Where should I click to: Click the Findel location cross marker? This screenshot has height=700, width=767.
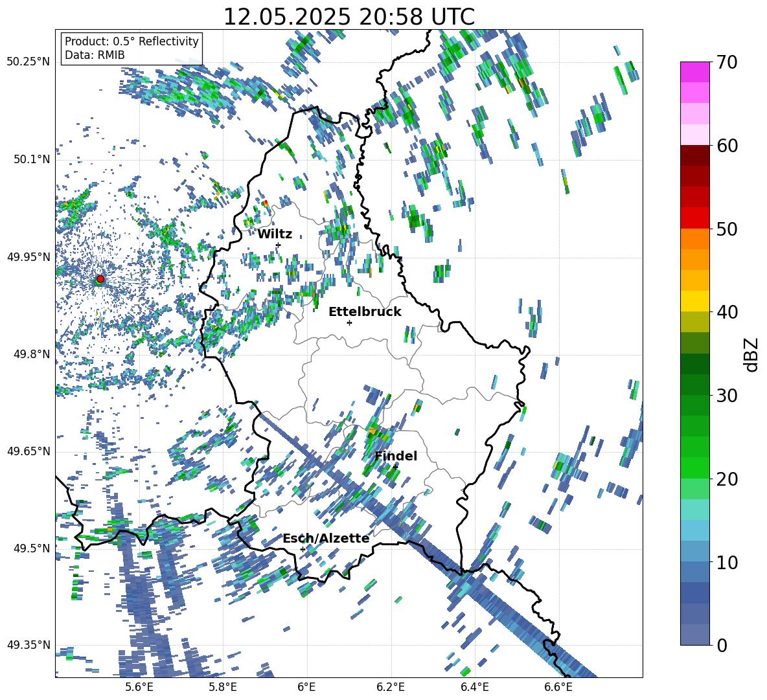click(395, 467)
